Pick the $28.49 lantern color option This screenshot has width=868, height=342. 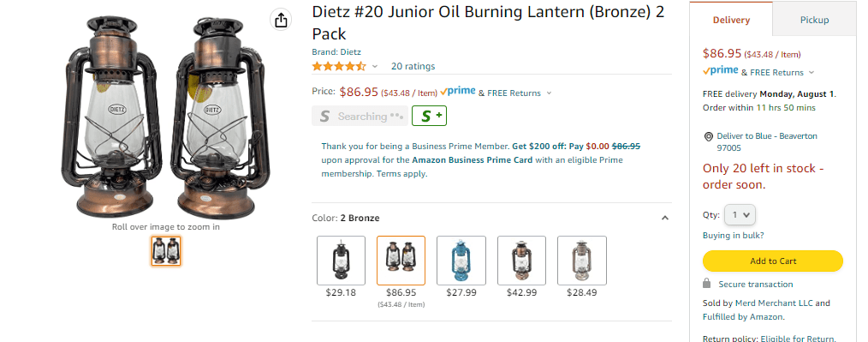point(582,261)
